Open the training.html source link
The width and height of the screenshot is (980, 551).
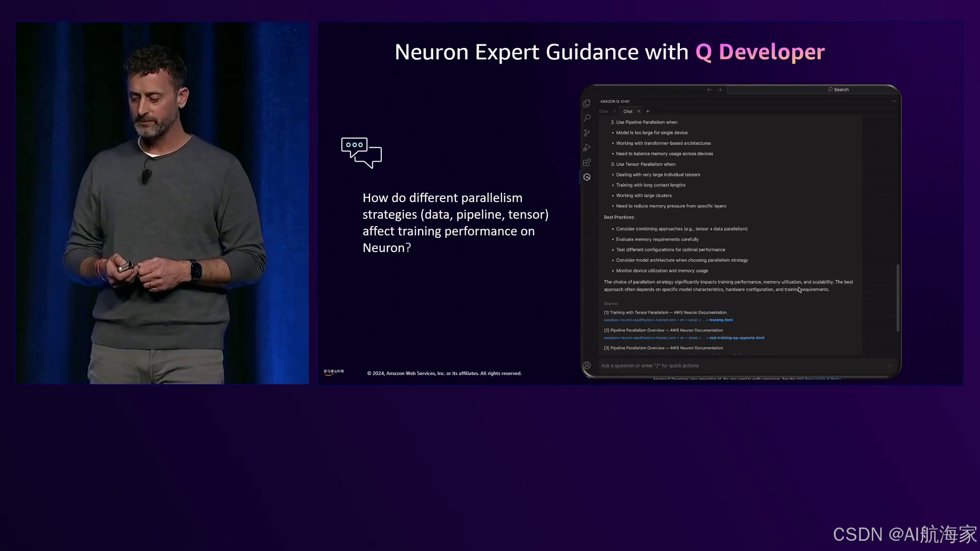(721, 320)
